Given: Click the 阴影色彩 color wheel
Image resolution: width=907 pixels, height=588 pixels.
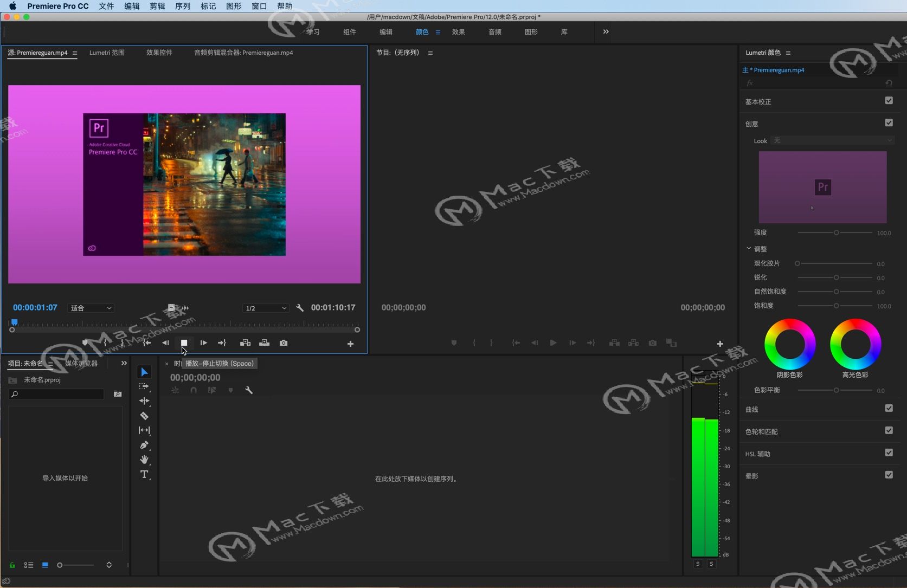Looking at the screenshot, I should (790, 344).
